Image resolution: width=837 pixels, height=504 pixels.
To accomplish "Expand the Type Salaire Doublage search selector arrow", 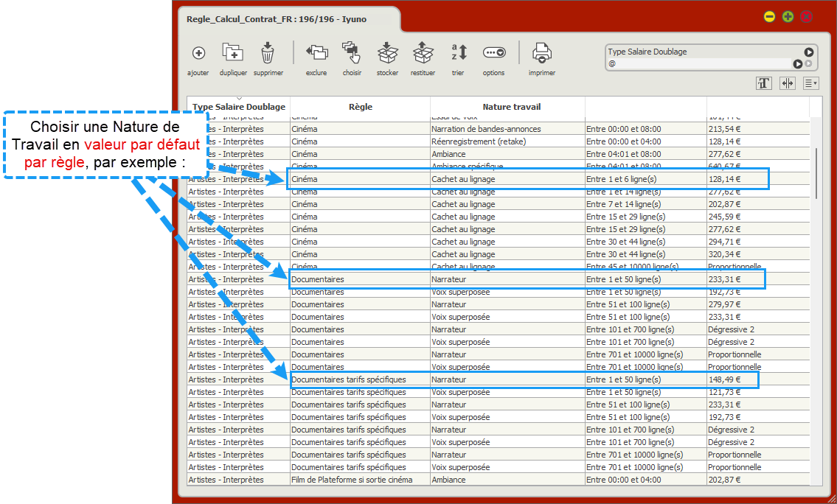I will click(809, 52).
